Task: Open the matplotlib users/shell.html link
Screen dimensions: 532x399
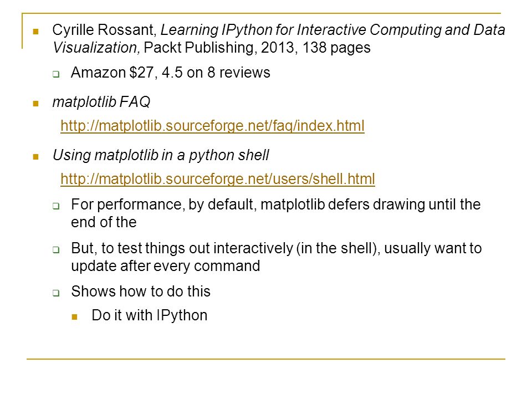Action: [x=217, y=179]
